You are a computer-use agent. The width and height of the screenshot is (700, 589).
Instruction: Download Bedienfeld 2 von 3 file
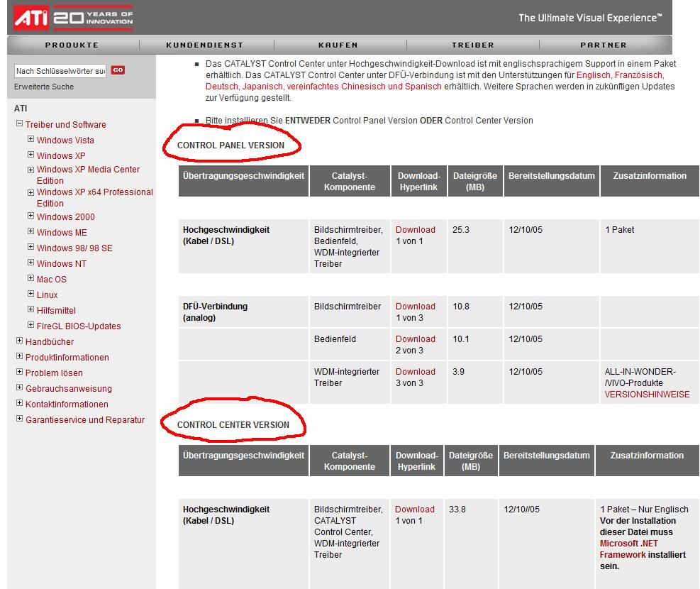click(x=415, y=339)
